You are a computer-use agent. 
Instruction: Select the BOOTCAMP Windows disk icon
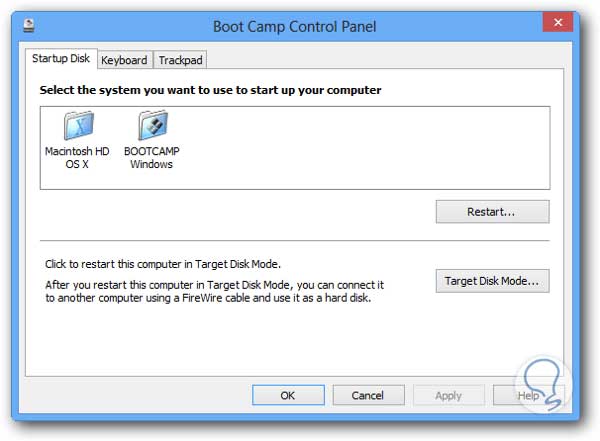point(151,125)
